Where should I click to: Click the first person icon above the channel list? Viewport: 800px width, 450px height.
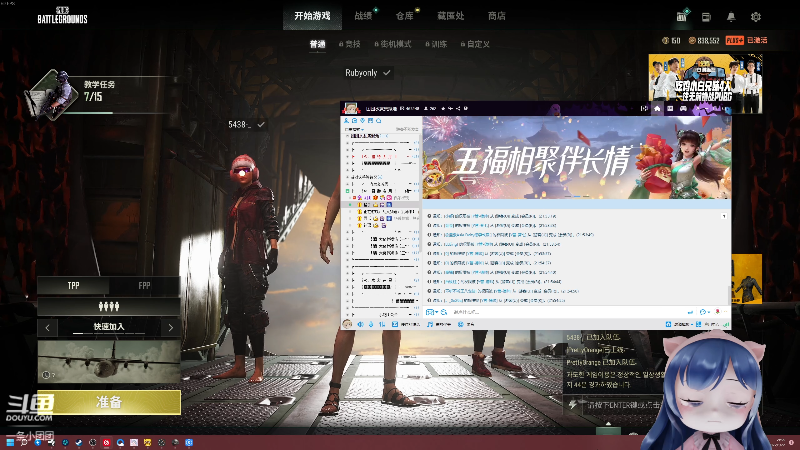pyautogui.click(x=346, y=121)
